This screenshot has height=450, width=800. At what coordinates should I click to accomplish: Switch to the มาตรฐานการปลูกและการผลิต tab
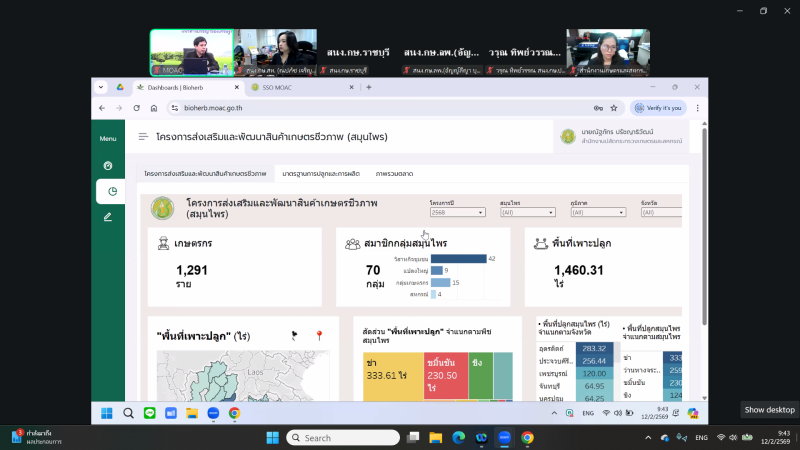320,174
